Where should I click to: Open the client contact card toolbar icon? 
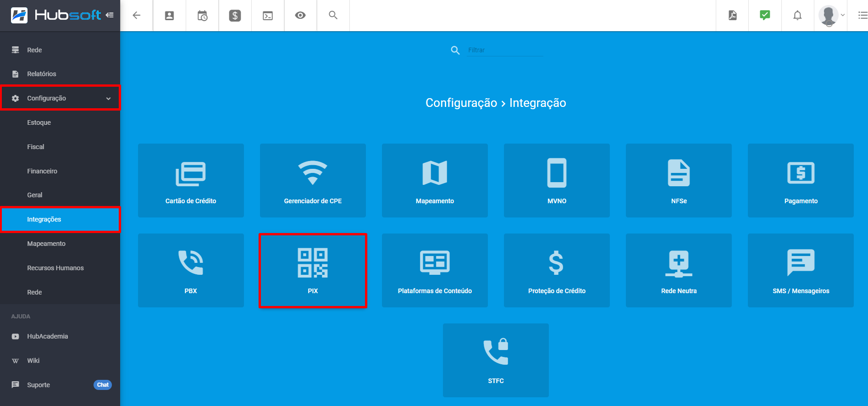point(169,15)
